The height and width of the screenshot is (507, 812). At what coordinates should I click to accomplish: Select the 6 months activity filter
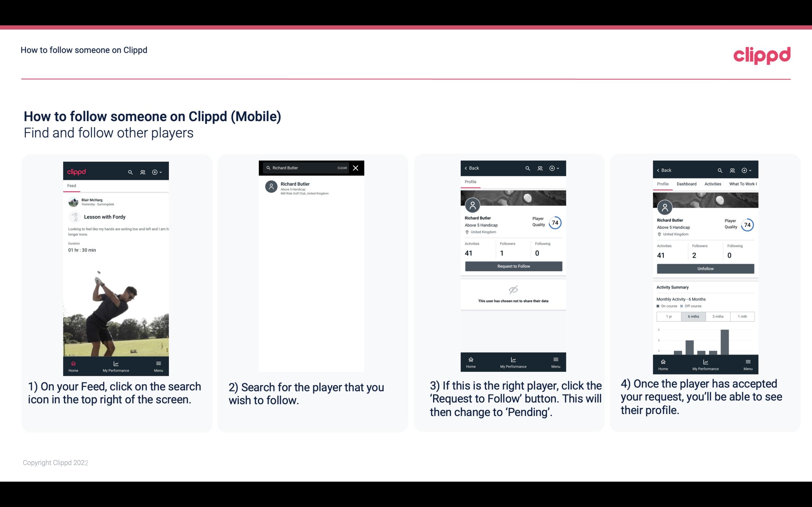[693, 317]
